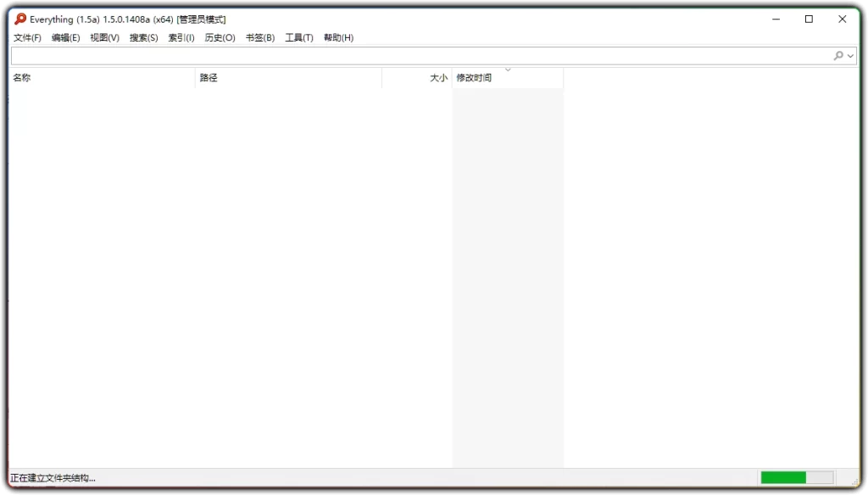
Task: Sort results by the 修改时间 column header
Action: [475, 77]
